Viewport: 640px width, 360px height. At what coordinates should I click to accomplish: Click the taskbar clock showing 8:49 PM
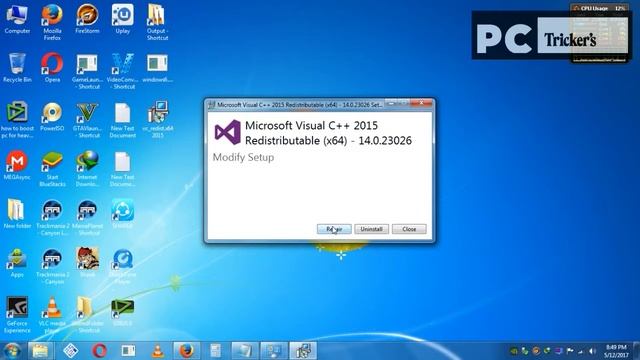[616, 351]
